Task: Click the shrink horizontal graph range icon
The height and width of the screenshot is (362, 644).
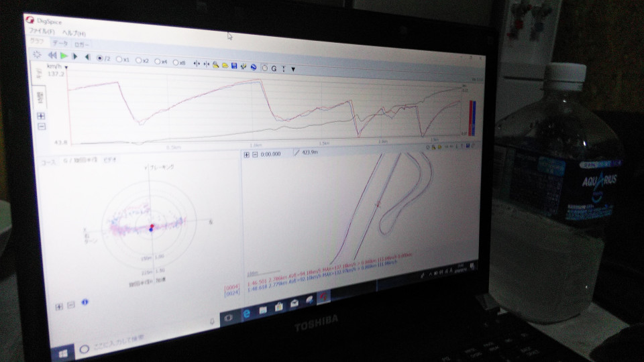Action: click(x=206, y=64)
